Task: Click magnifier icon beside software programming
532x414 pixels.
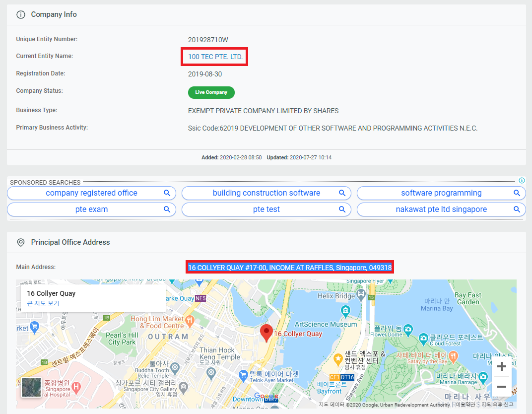Action: click(x=517, y=193)
